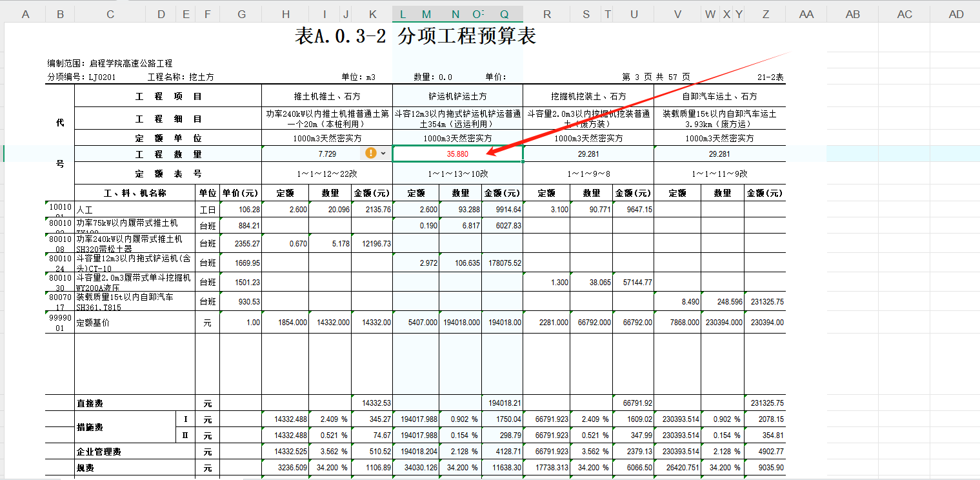980x480 pixels.
Task: Select the 4902.77 management fee cell
Action: 765,452
